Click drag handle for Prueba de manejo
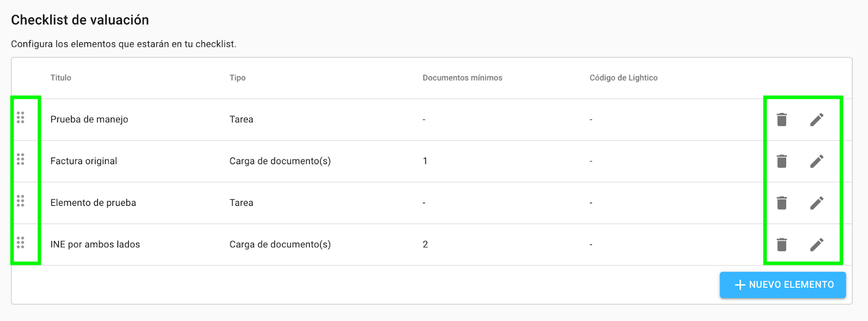Screen dimensions: 868x321 pyautogui.click(x=21, y=117)
